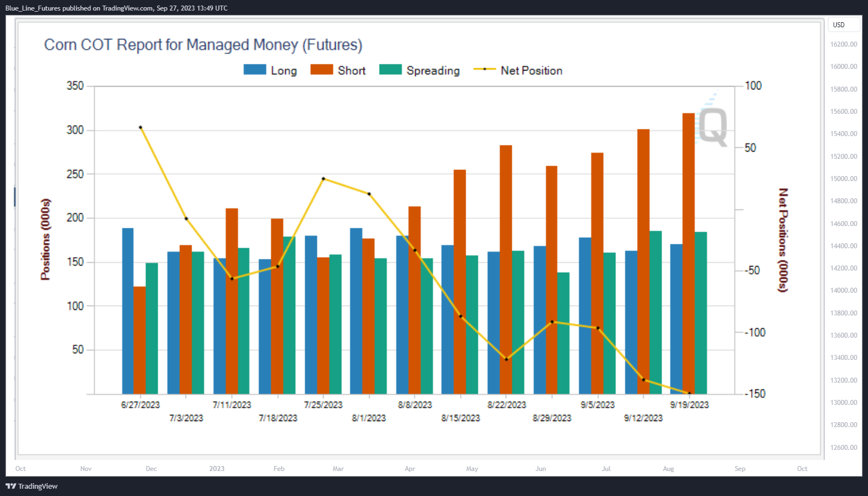The image size is (868, 496).
Task: Select the 9/12/2023 date label
Action: 643,418
